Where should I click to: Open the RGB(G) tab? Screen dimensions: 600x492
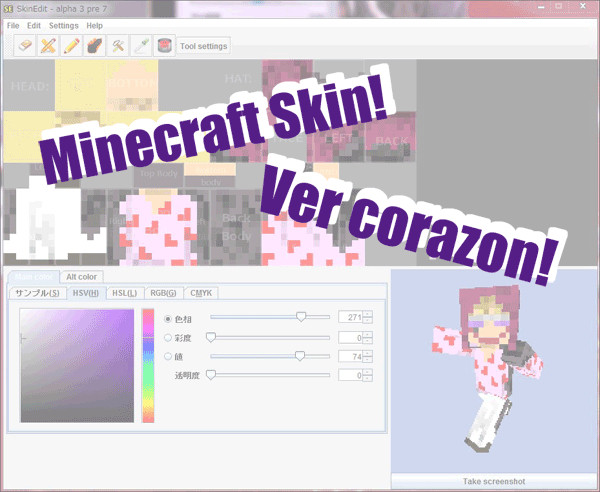pos(163,293)
